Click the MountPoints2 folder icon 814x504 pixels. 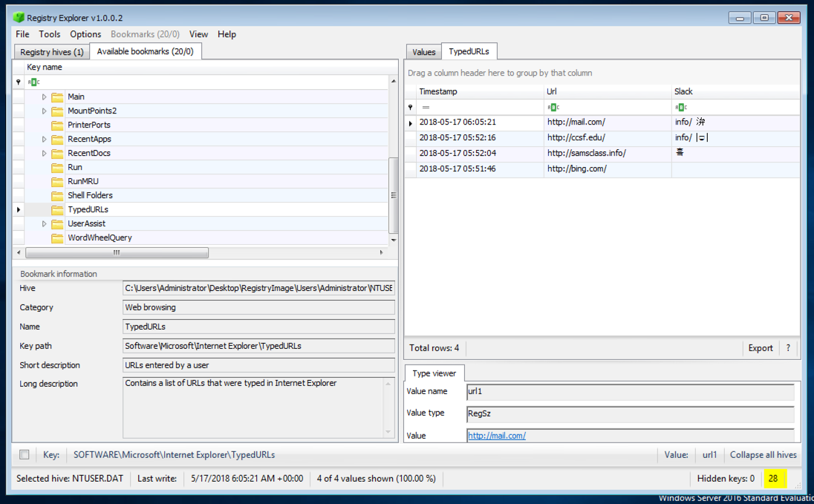[x=58, y=111]
